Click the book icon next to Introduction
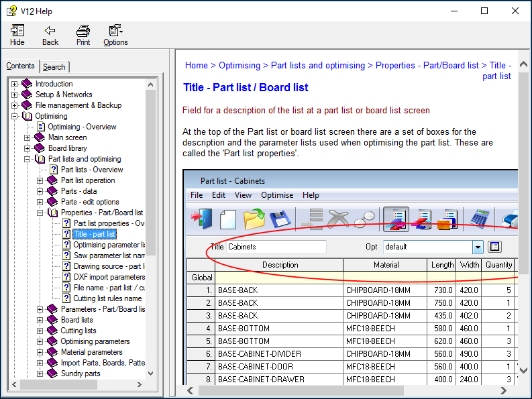Viewport: 532px width, 399px height. pos(26,83)
